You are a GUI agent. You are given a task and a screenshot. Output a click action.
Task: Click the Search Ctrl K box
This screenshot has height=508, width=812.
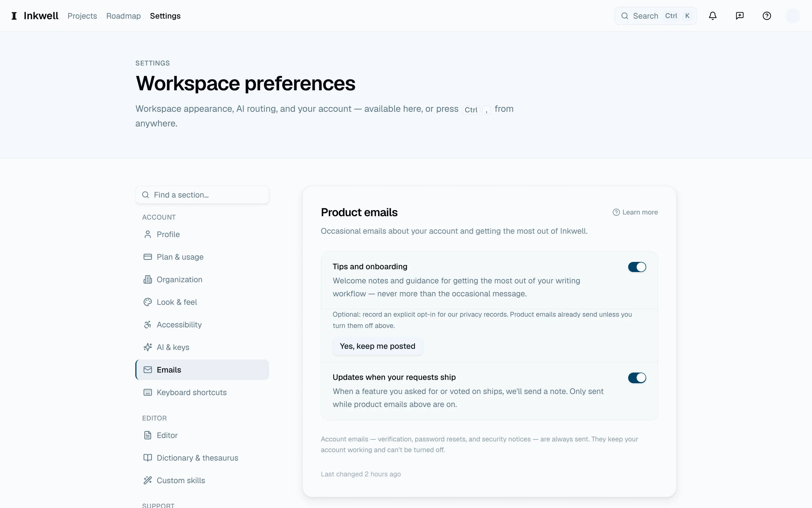pos(656,16)
